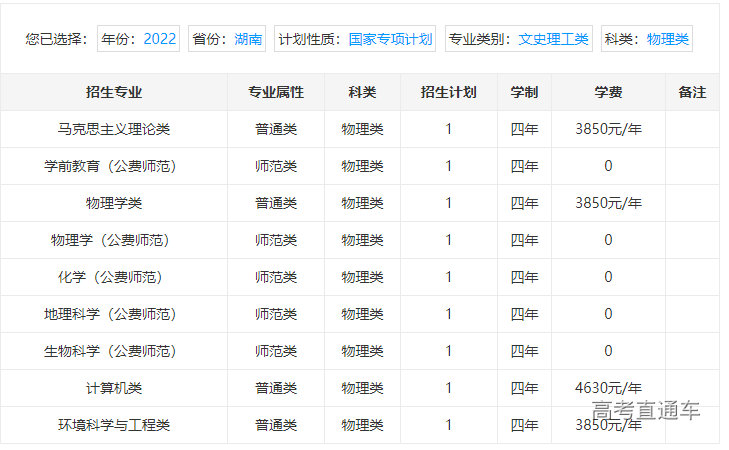Click the 招生专业 column header
The width and height of the screenshot is (729, 450).
114,92
